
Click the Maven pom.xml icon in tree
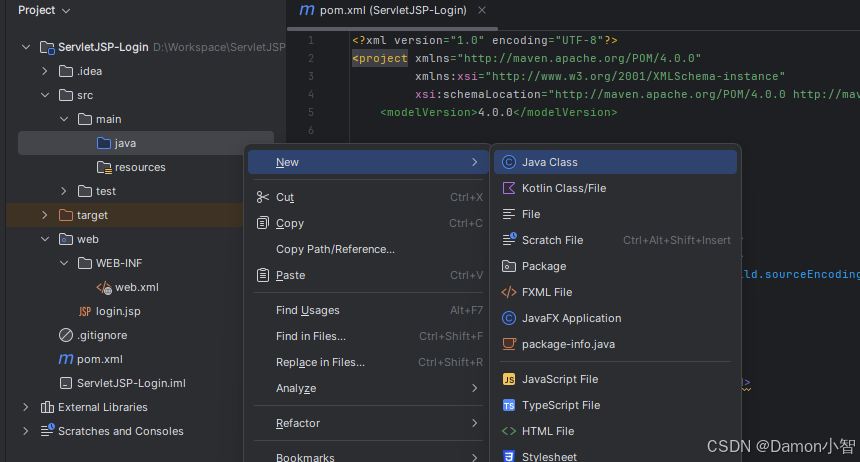(x=66, y=359)
